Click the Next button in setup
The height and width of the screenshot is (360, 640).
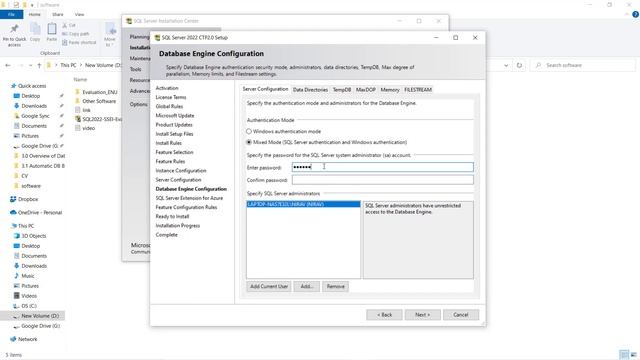tap(422, 315)
